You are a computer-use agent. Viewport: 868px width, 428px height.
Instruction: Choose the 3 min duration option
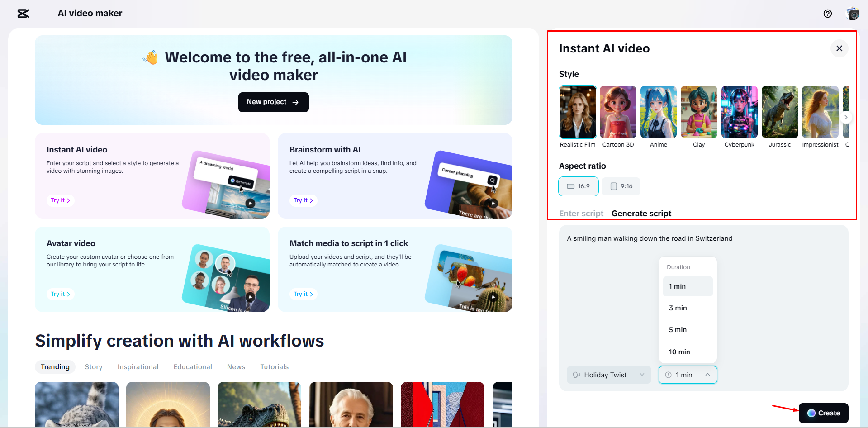coord(688,308)
